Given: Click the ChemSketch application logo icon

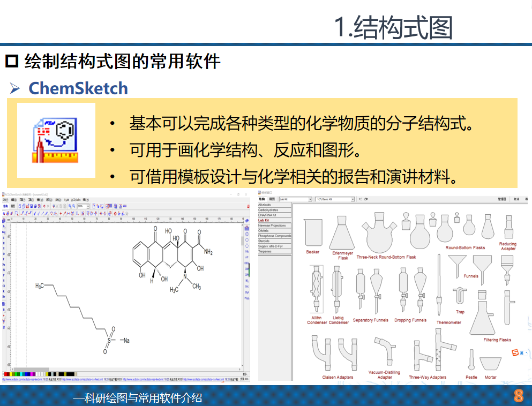Looking at the screenshot, I should (56, 140).
